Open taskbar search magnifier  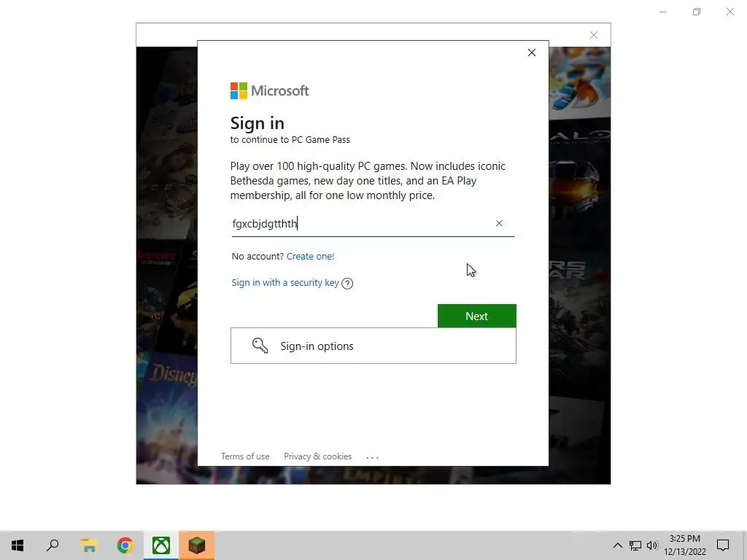coord(53,545)
